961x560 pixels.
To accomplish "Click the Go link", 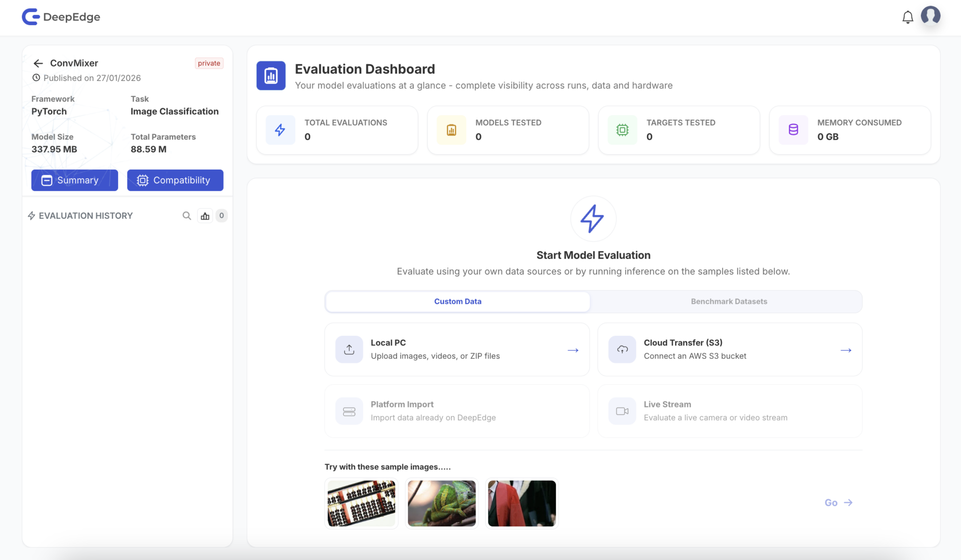I will [838, 502].
